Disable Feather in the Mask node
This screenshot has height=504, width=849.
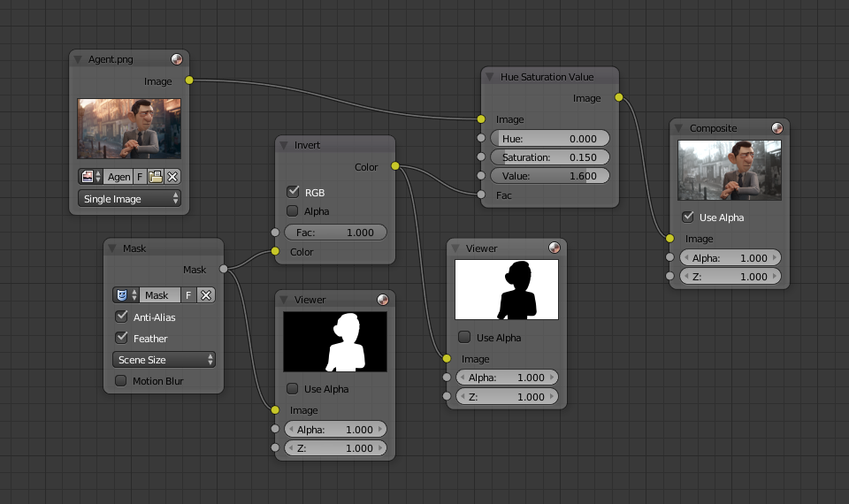[x=121, y=337]
